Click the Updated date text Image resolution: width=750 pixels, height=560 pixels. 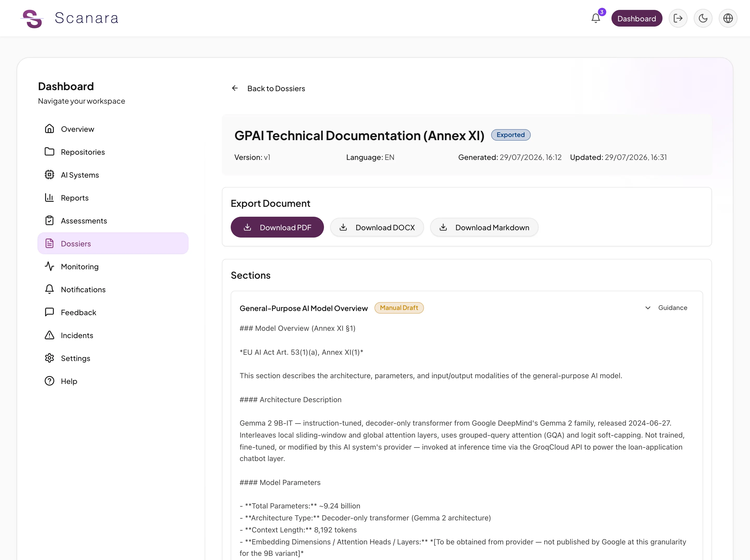pos(618,157)
